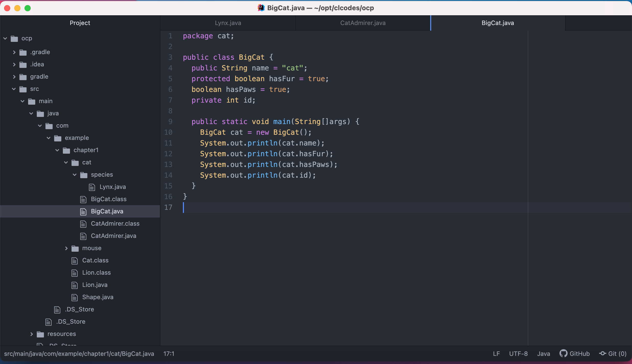Click the gradle folder icon
632x364 pixels.
pos(23,77)
